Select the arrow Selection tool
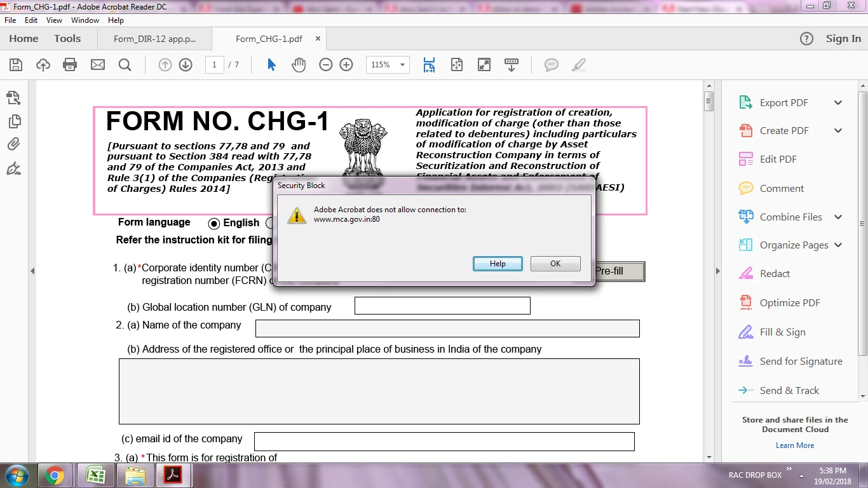Image resolution: width=868 pixels, height=488 pixels. 271,65
